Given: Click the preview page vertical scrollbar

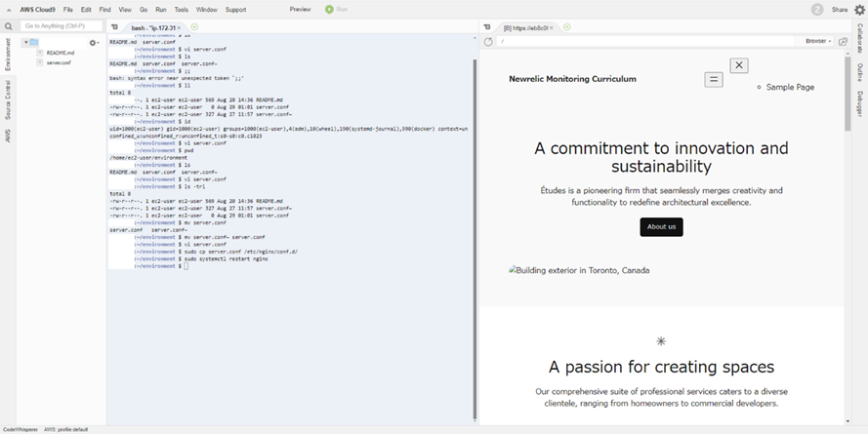Looking at the screenshot, I should pyautogui.click(x=847, y=93).
